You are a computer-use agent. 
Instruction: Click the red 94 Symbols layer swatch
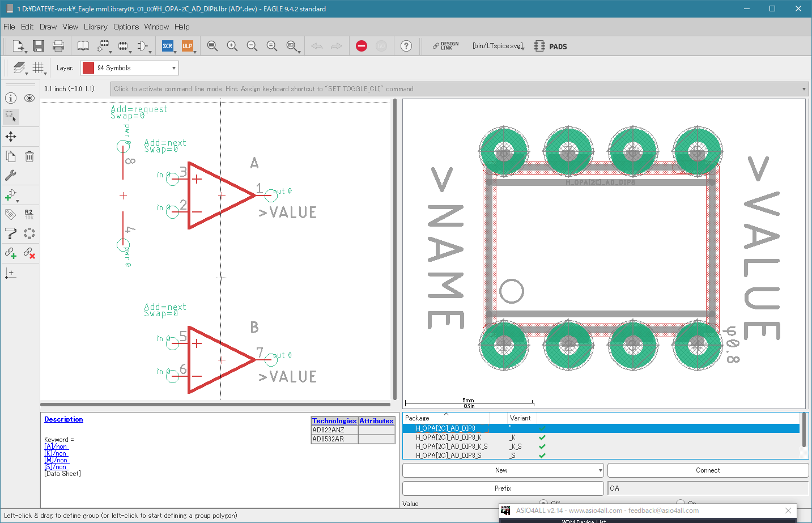[88, 68]
